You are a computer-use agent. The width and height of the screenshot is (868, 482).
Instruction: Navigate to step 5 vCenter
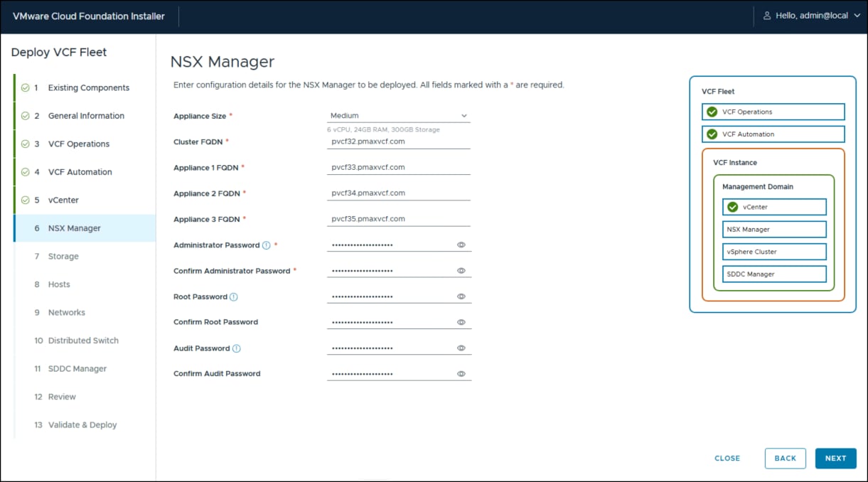[x=85, y=200]
